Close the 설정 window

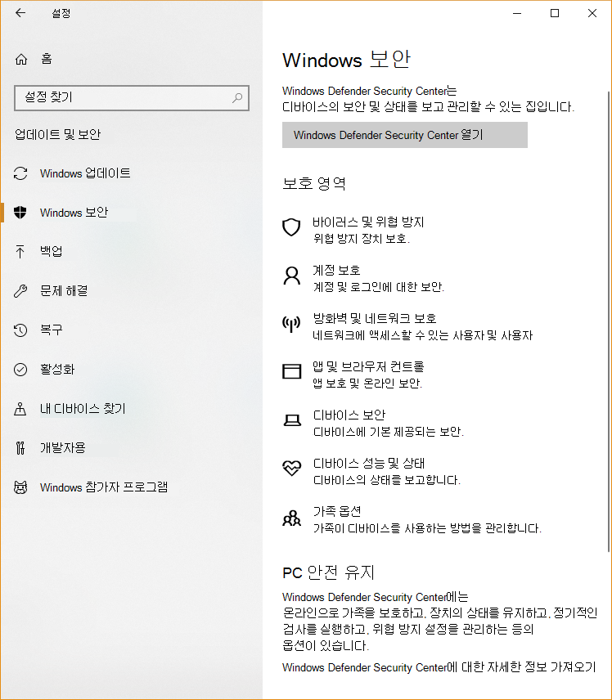592,13
